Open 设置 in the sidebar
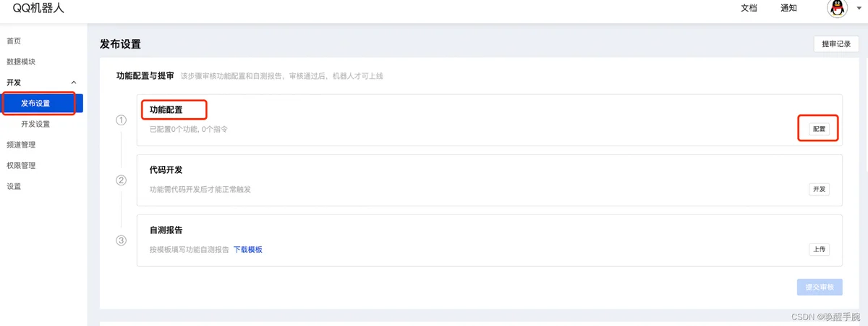Image resolution: width=868 pixels, height=326 pixels. click(x=14, y=187)
